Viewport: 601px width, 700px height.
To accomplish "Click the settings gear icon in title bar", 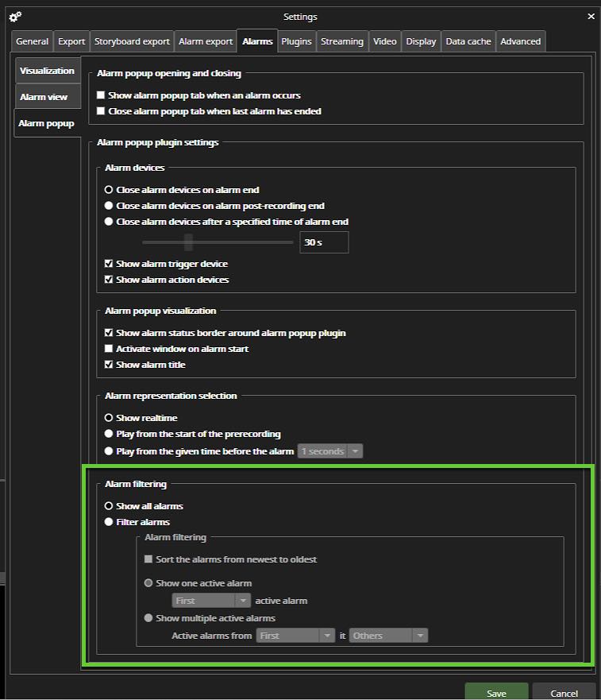I will pyautogui.click(x=15, y=17).
